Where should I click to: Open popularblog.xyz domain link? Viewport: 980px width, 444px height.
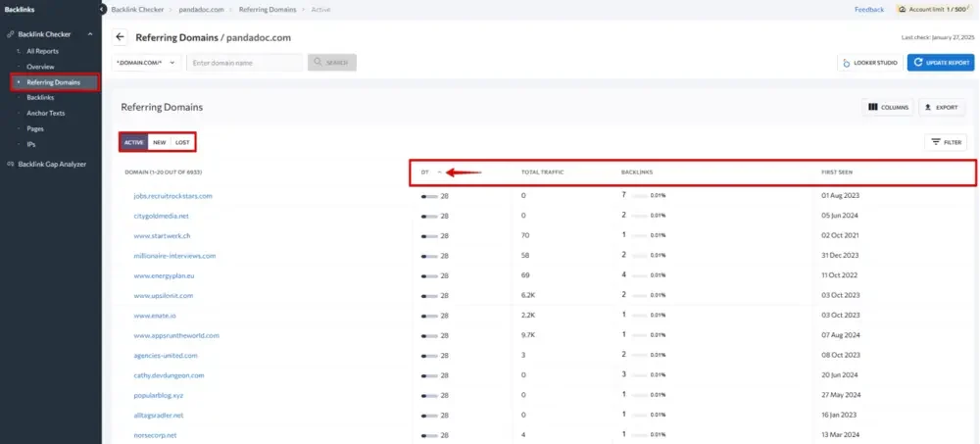159,396
